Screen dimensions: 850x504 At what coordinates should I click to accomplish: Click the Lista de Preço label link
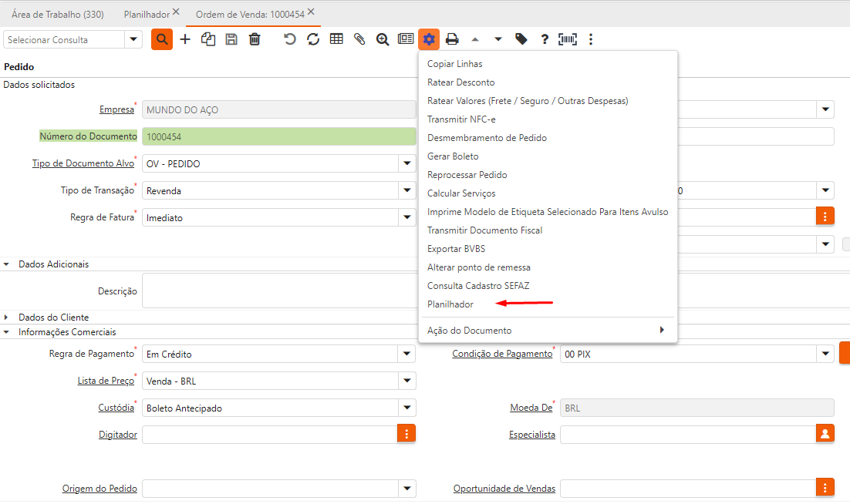tap(106, 381)
